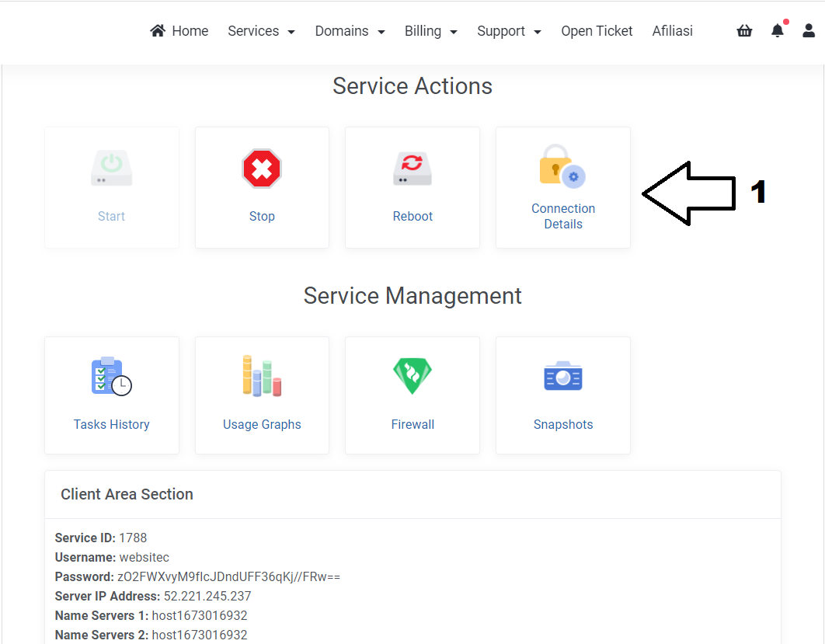View Usage Graphs bar chart icon
825x644 pixels.
[262, 376]
